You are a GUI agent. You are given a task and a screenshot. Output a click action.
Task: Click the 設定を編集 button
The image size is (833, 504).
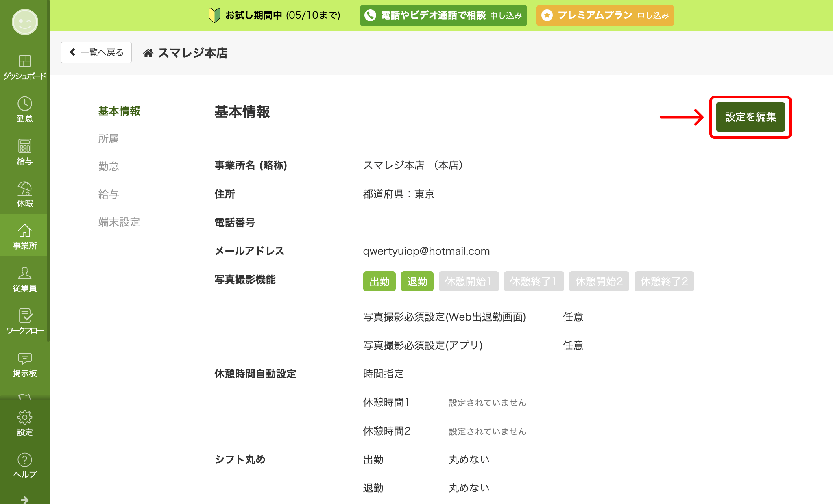(750, 117)
